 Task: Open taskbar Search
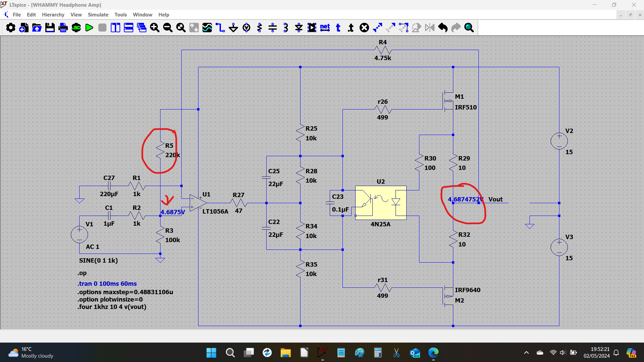pos(230,353)
